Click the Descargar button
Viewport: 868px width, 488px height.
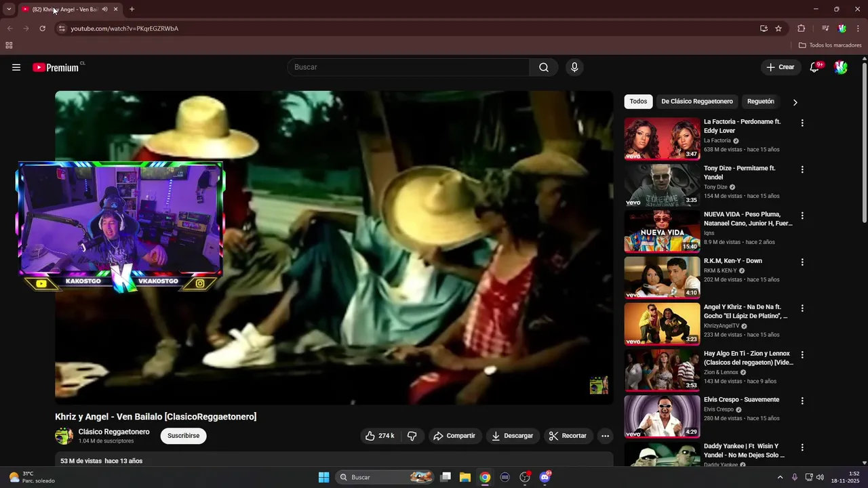[x=513, y=436]
